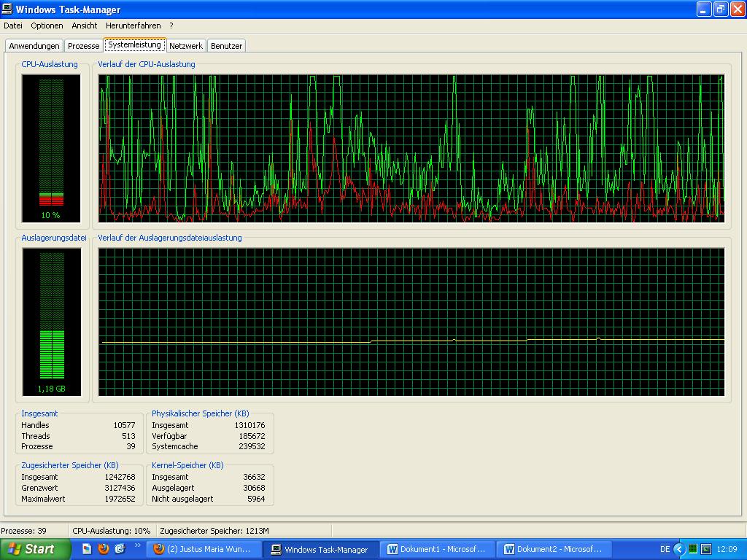Open the ? help menu
Image resolution: width=747 pixels, height=560 pixels.
tap(171, 26)
